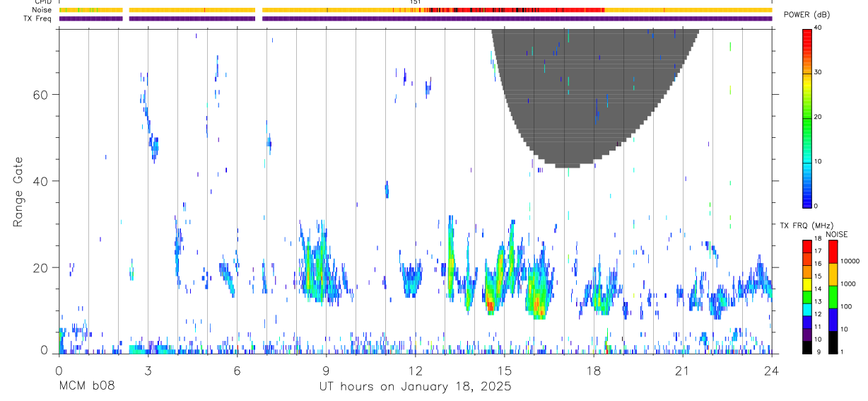Click the 1000 label on NOISE legend
This screenshot has width=868, height=401.
point(850,284)
